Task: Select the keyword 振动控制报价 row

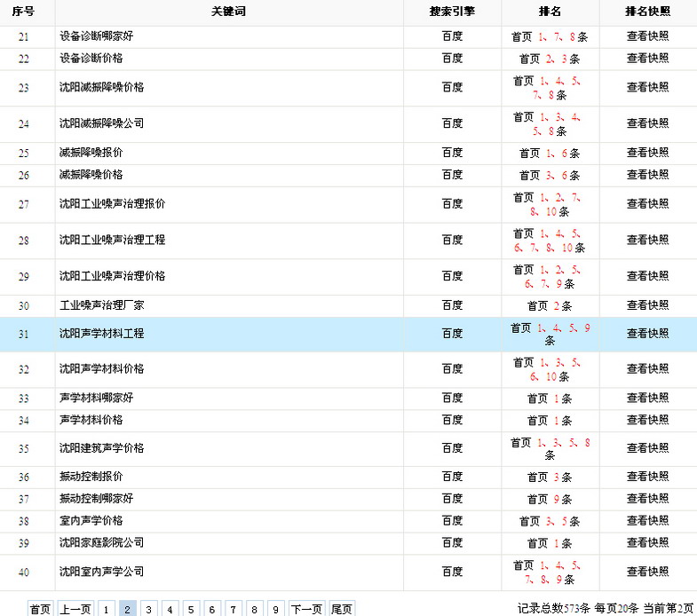Action: (91, 478)
